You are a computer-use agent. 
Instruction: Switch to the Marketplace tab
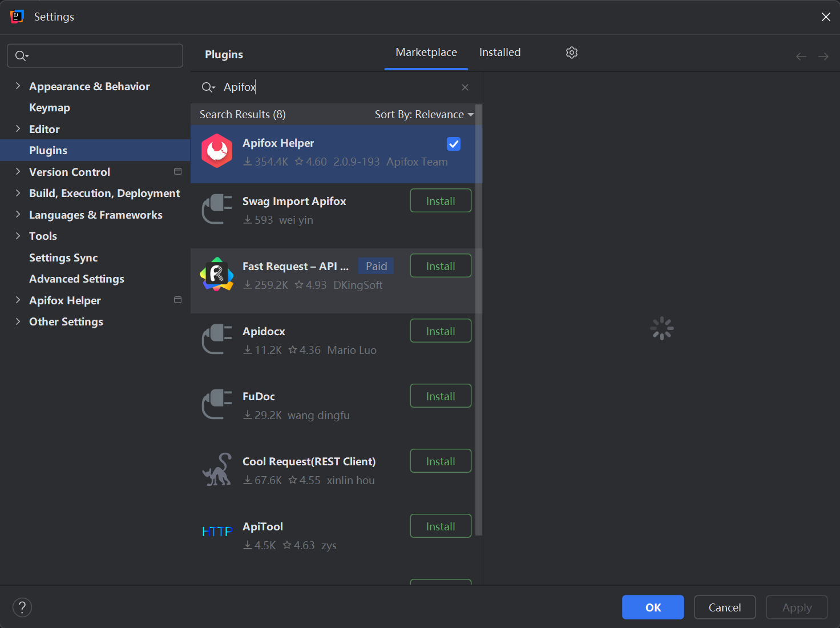click(x=426, y=53)
